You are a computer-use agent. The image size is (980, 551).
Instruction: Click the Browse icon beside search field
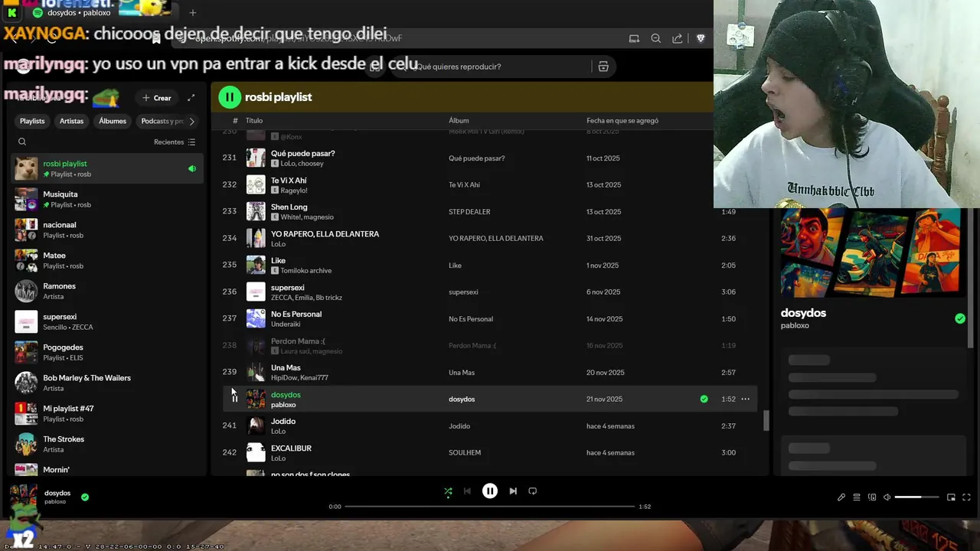tap(603, 67)
